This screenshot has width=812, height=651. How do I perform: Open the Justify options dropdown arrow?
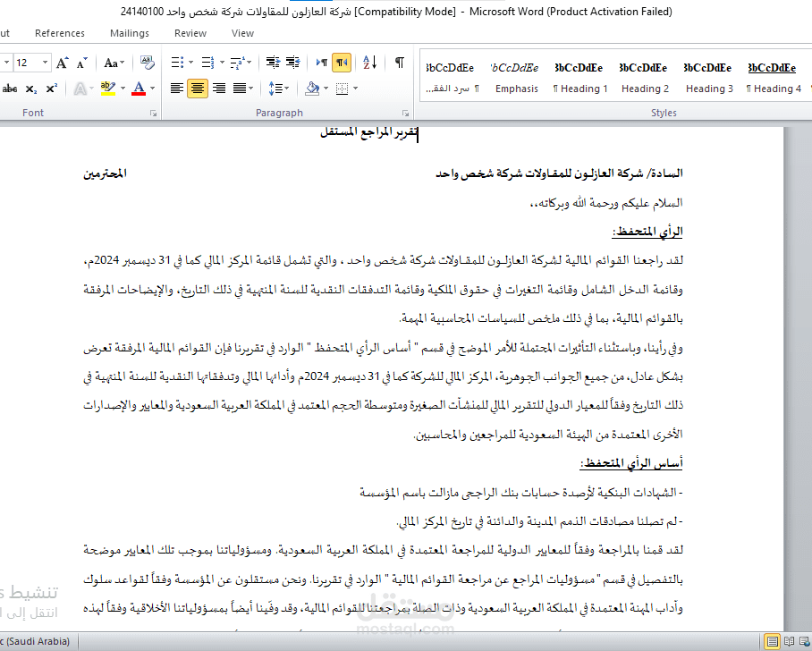click(x=251, y=89)
